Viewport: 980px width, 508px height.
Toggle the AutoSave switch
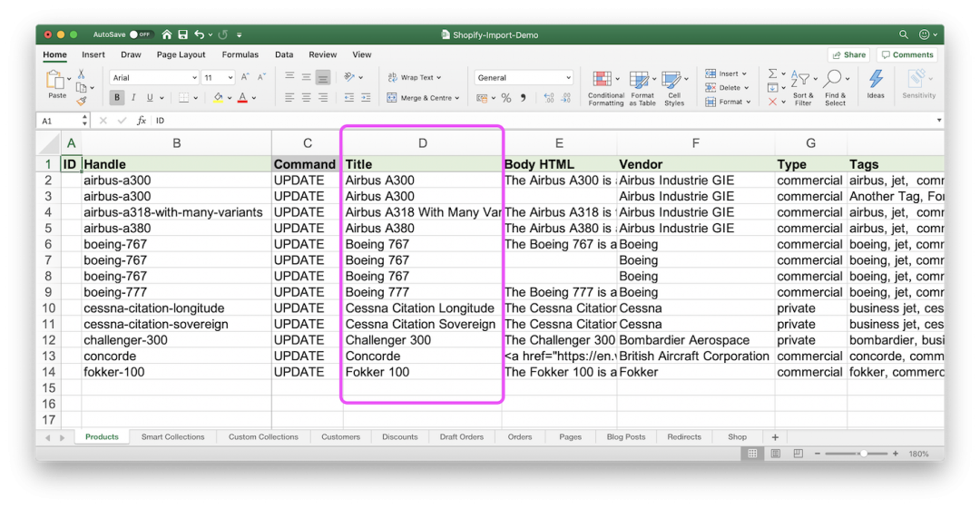click(140, 34)
